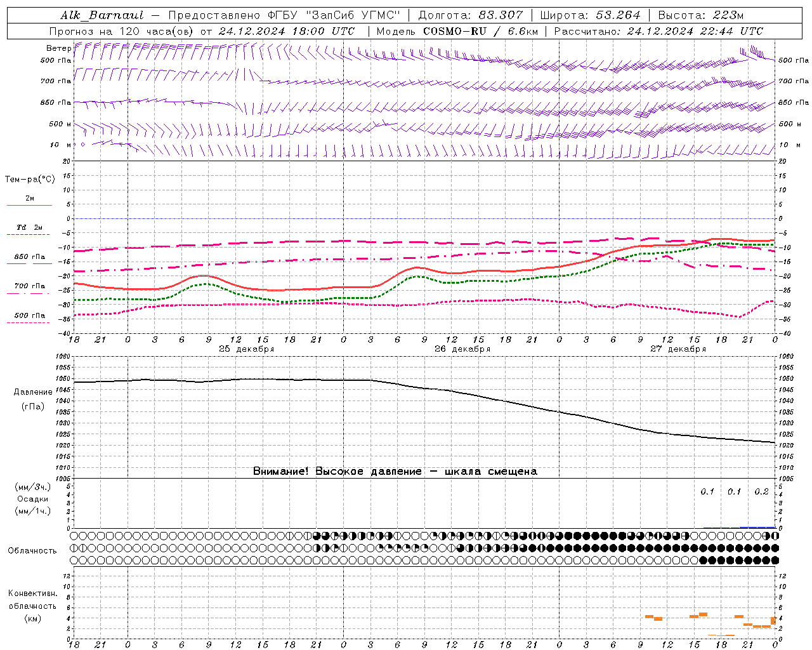
Task: Click the 1005 value on left pressure axis
Action: click(x=63, y=479)
